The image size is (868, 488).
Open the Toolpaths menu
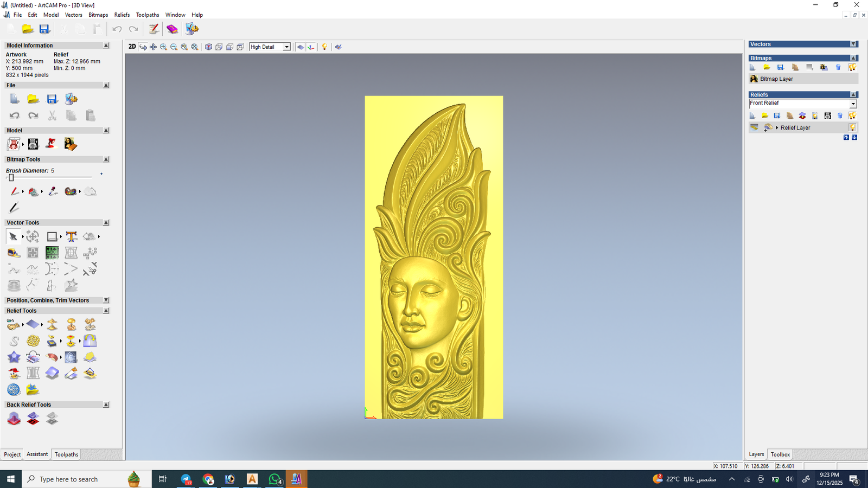[x=148, y=15]
